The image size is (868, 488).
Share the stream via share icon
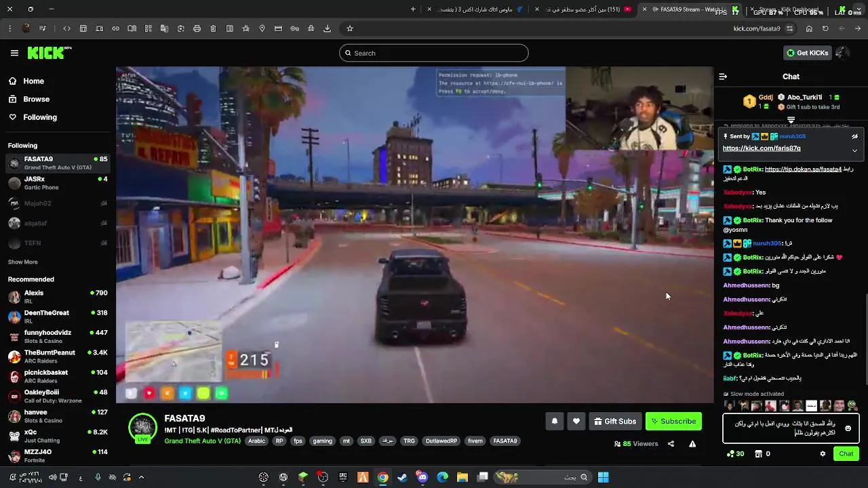tap(671, 444)
